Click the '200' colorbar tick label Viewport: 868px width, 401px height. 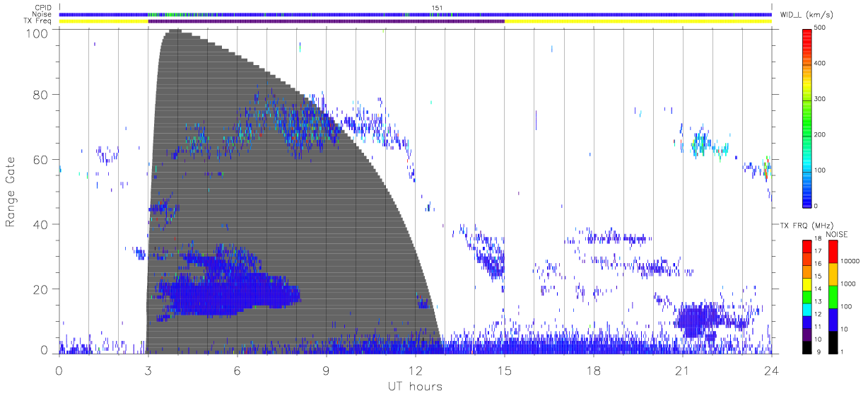[820, 134]
